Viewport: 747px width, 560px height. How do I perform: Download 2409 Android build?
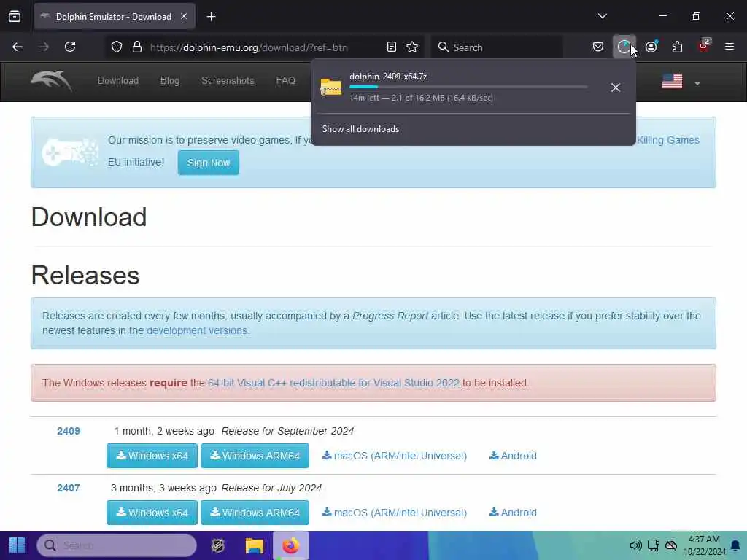point(513,456)
